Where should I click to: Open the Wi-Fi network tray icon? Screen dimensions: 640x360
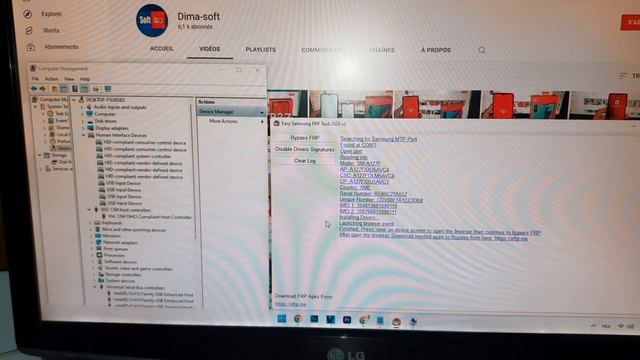click(621, 326)
